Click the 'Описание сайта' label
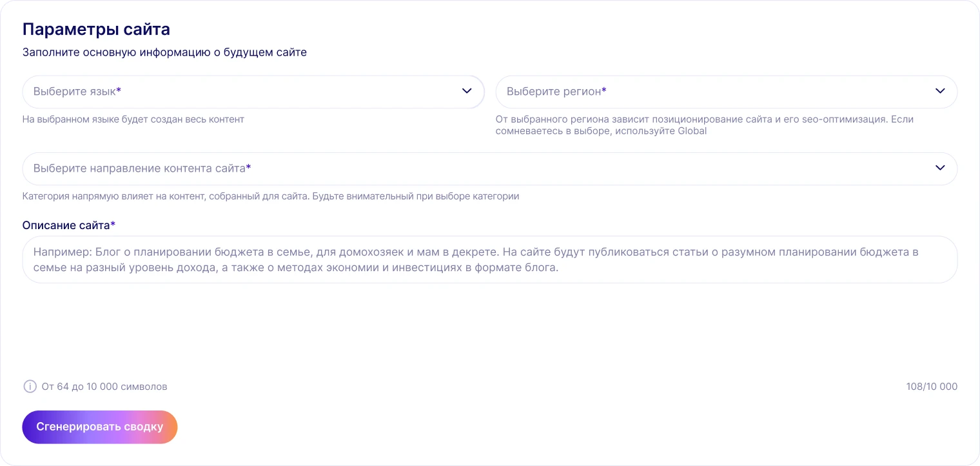980x466 pixels. [69, 225]
